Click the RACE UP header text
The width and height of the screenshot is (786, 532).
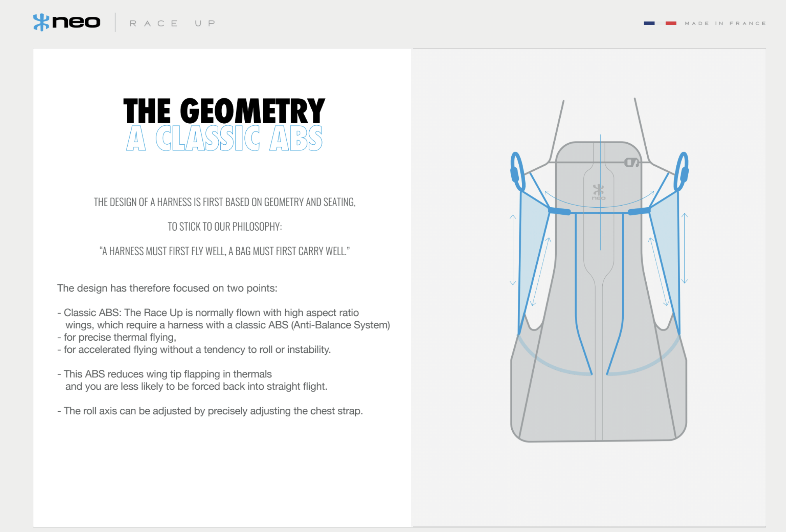173,23
